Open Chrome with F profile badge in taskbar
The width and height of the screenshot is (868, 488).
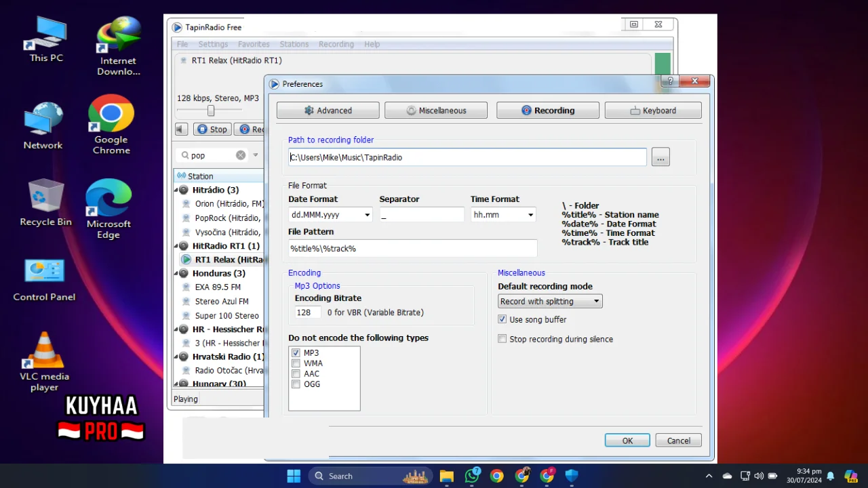coord(547,476)
